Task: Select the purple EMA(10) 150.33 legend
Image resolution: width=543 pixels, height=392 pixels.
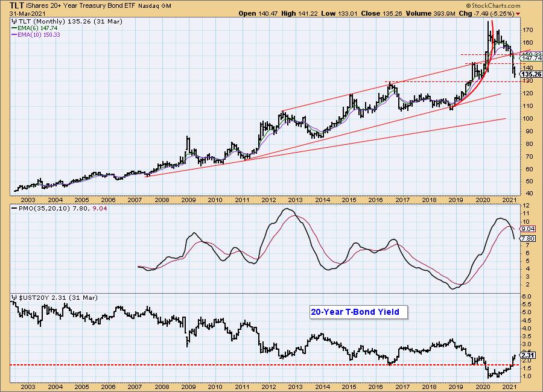Action: (36, 34)
